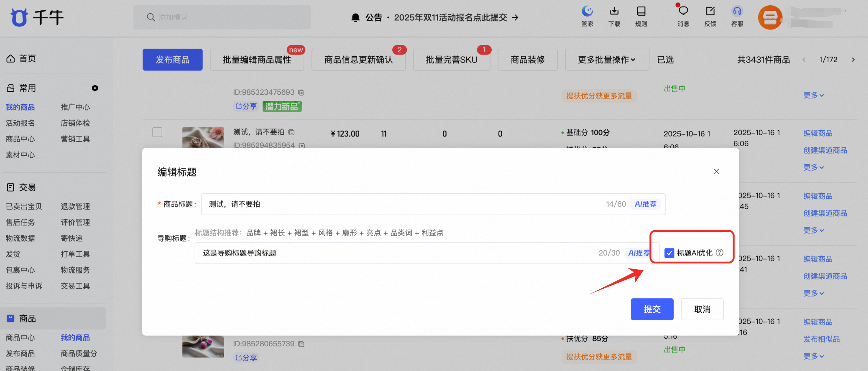Screen dimensions: 868x371
Task: Open 推广中心 menu item
Action: (75, 107)
